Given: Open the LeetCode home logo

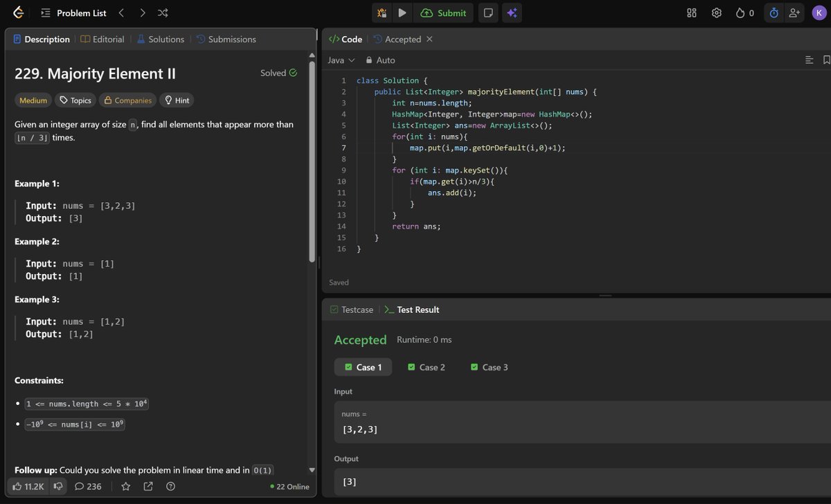Looking at the screenshot, I should pyautogui.click(x=19, y=12).
